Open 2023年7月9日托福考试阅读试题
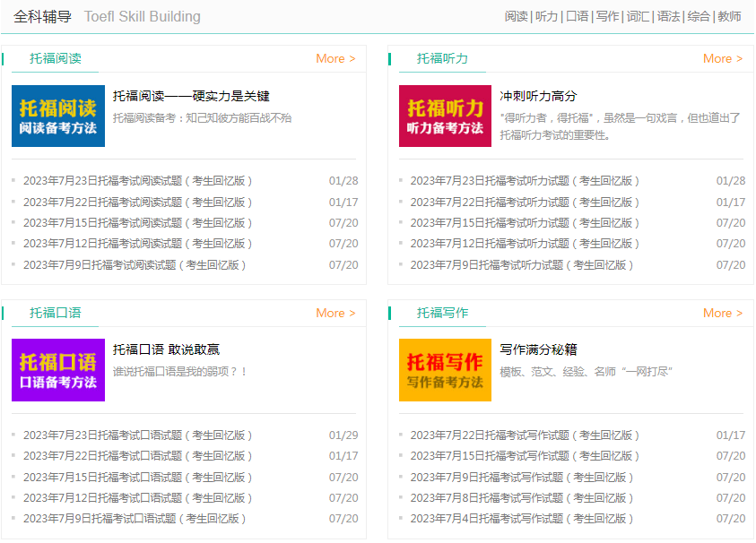Viewport: 756px width, 543px height. 135,265
